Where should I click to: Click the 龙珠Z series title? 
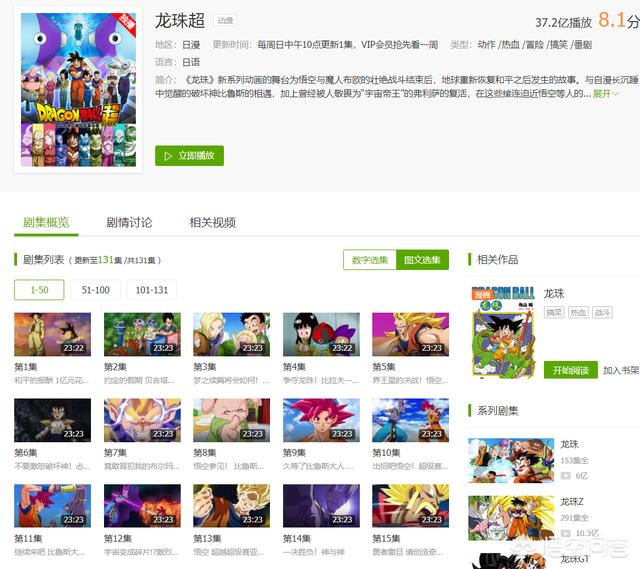coord(572,501)
